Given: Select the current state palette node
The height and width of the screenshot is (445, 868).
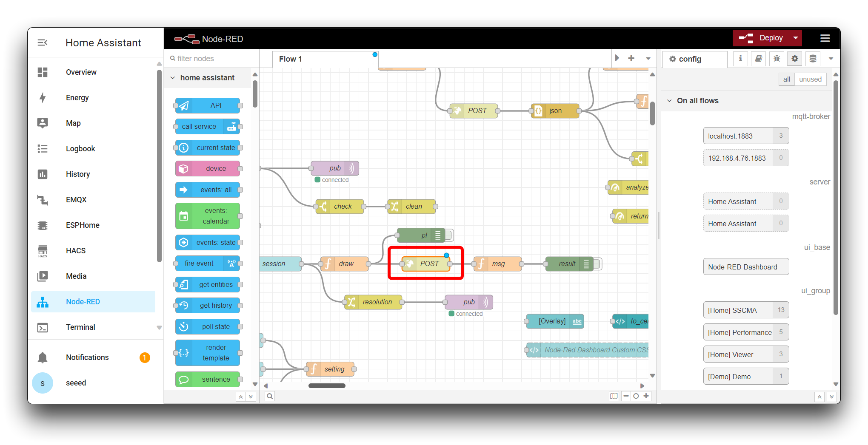Looking at the screenshot, I should pyautogui.click(x=208, y=147).
